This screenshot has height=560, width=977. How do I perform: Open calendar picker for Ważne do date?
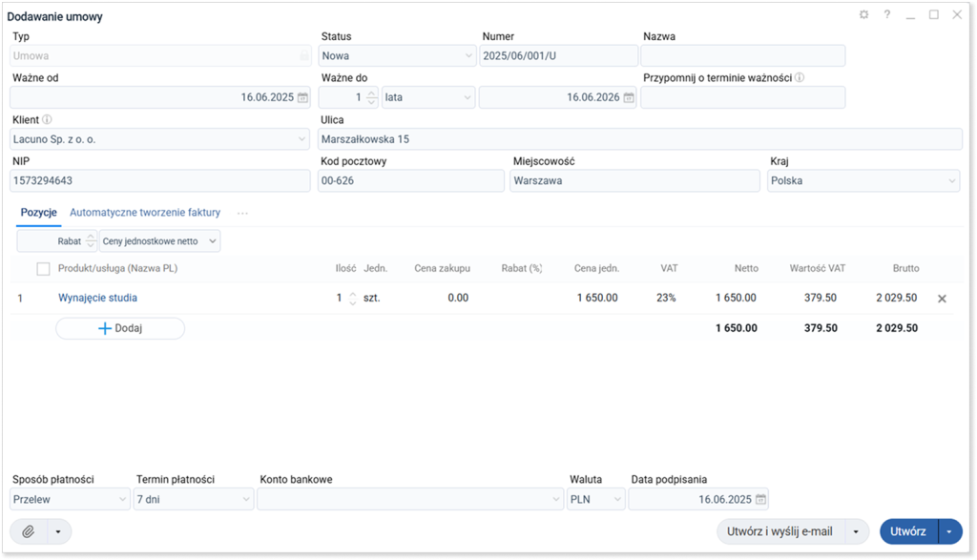[x=629, y=98]
